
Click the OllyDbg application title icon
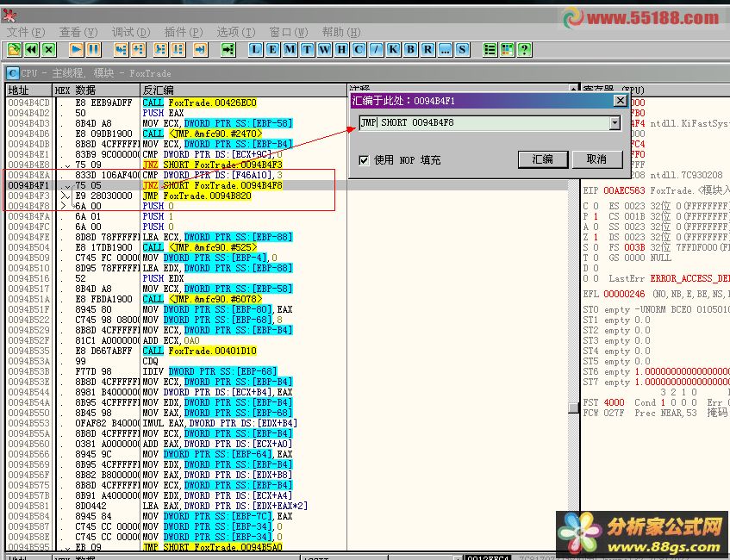9,16
